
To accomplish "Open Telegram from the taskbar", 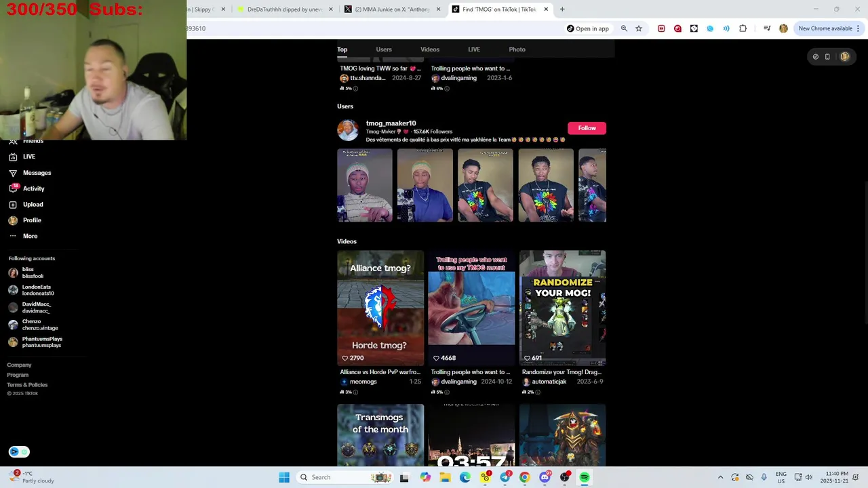I will point(505,477).
